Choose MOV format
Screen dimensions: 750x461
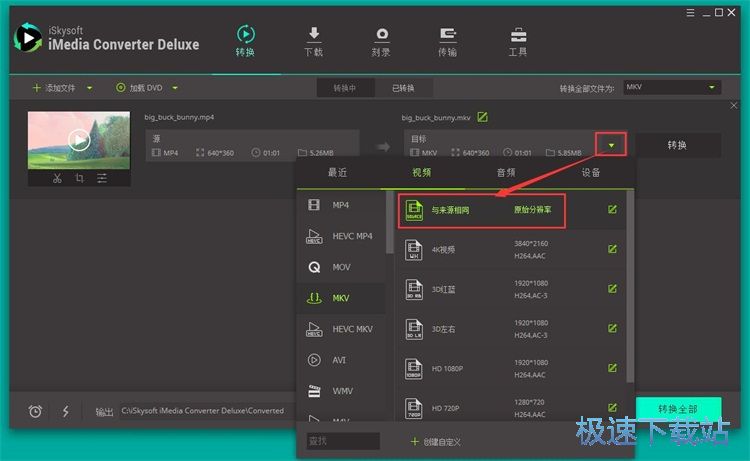341,267
